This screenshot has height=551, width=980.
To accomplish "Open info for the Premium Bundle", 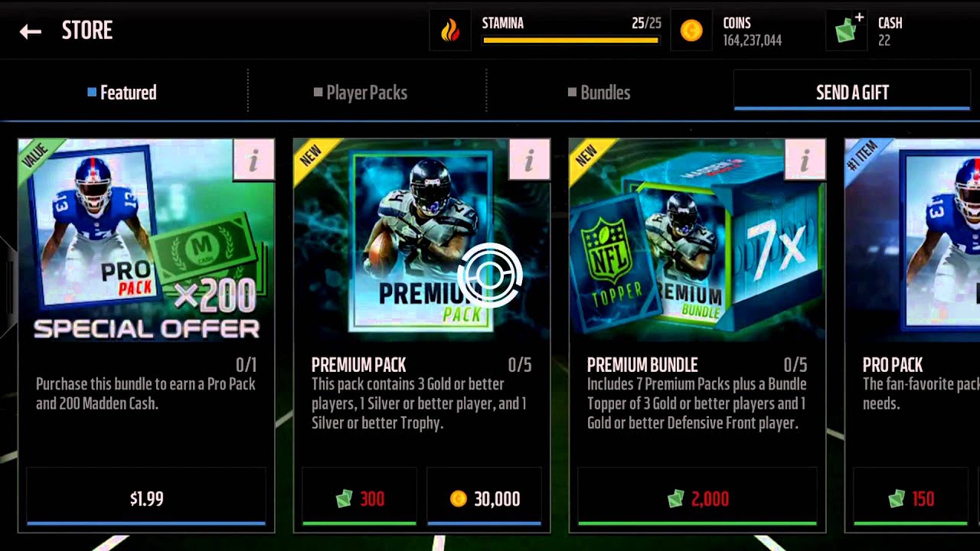I will click(805, 160).
